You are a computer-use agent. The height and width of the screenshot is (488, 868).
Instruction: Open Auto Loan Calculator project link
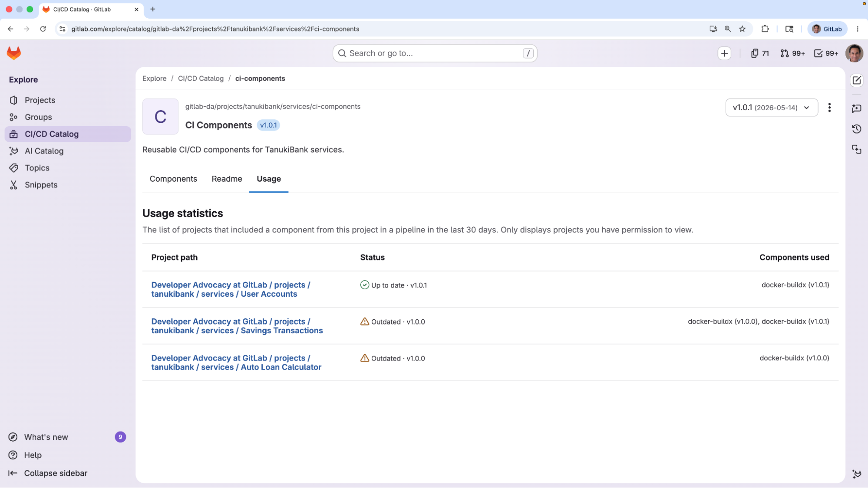236,363
